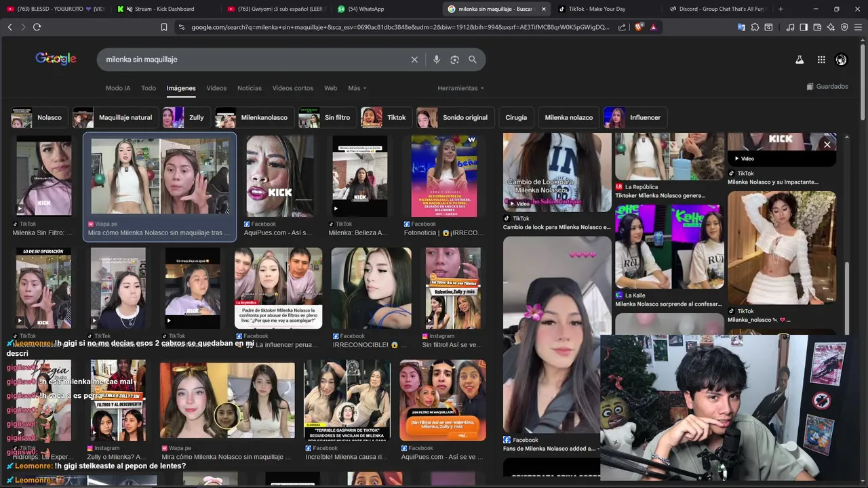Switch to the Gwiyomi sub español tab
Screen dimensions: 868x488
click(275, 9)
